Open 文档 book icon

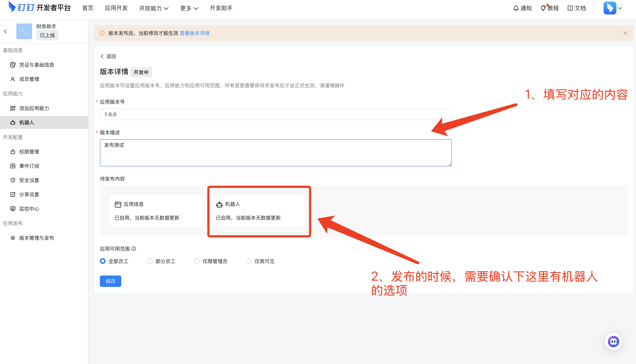[x=570, y=8]
